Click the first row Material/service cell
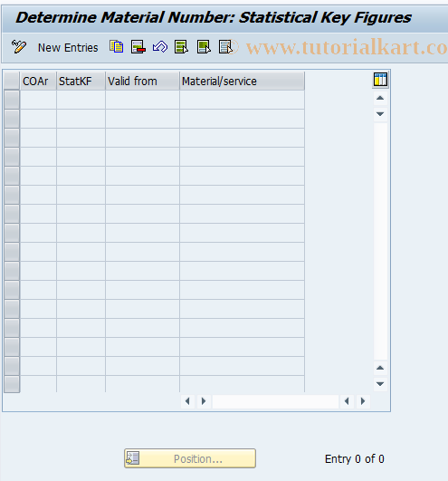This screenshot has height=481, width=448. (242, 100)
